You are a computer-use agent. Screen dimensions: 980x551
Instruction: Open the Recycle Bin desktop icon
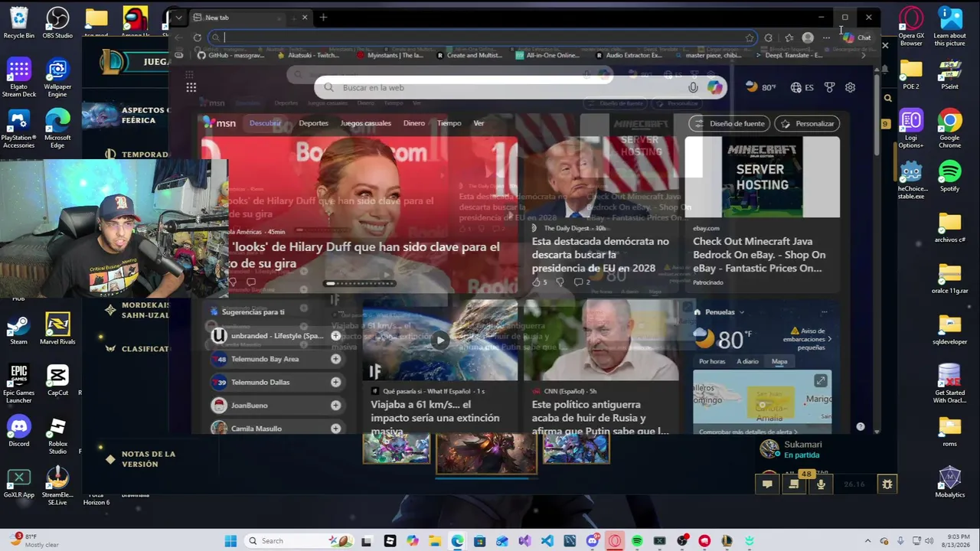[x=19, y=22]
